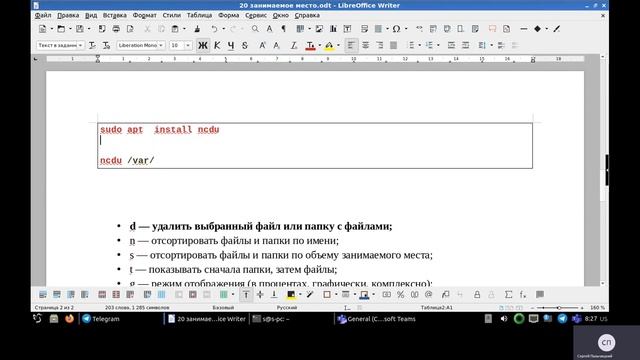Click the line reading ncdu /var/
The height and width of the screenshot is (360, 640).
(127, 160)
